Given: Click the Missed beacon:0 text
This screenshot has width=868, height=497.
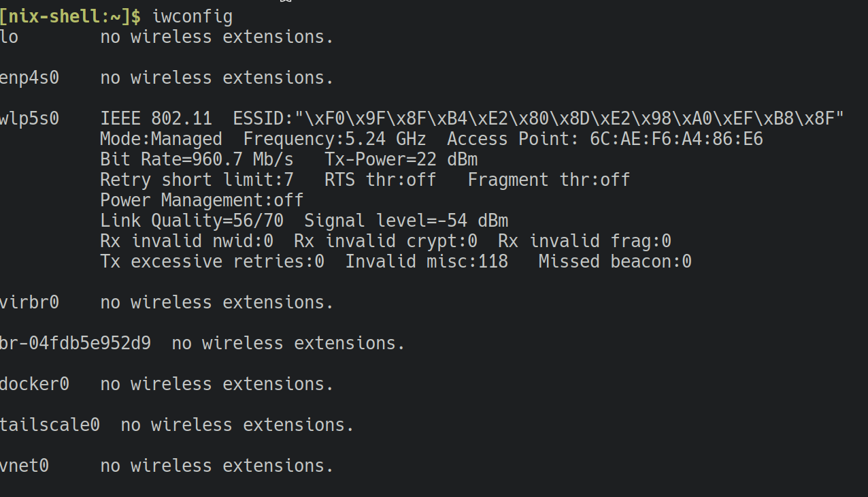Looking at the screenshot, I should [x=615, y=262].
